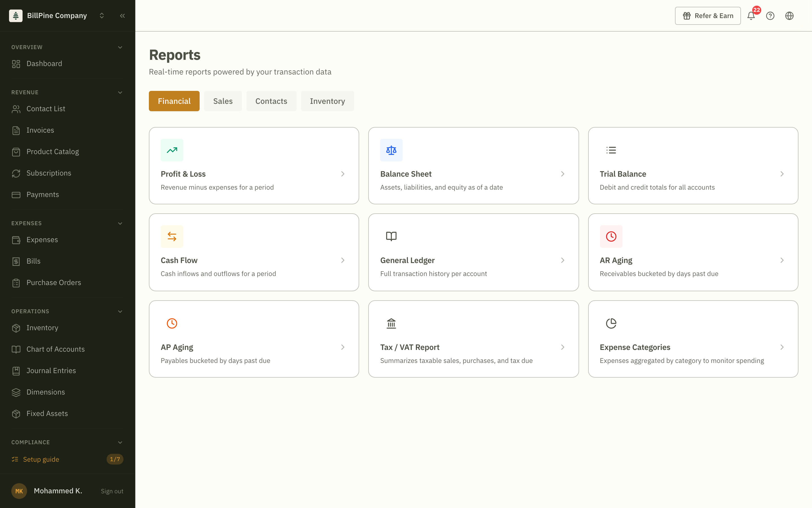Select the Financial tab
Image resolution: width=812 pixels, height=508 pixels.
tap(174, 101)
